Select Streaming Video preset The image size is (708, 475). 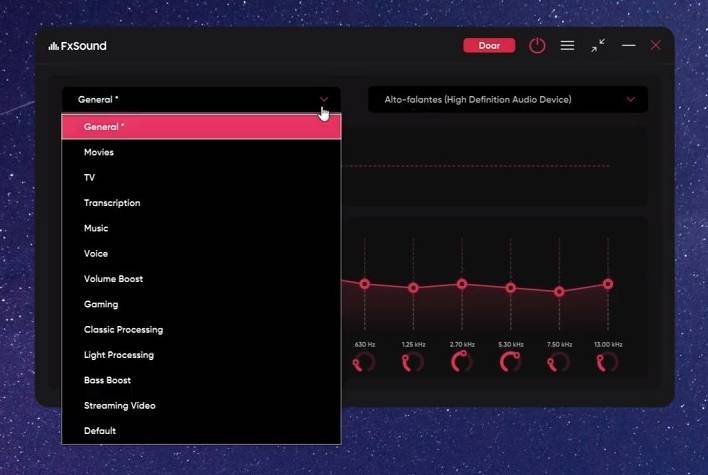[201, 405]
